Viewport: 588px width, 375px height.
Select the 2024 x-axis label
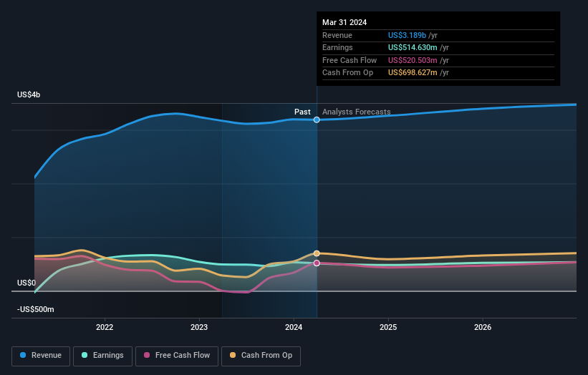(293, 327)
